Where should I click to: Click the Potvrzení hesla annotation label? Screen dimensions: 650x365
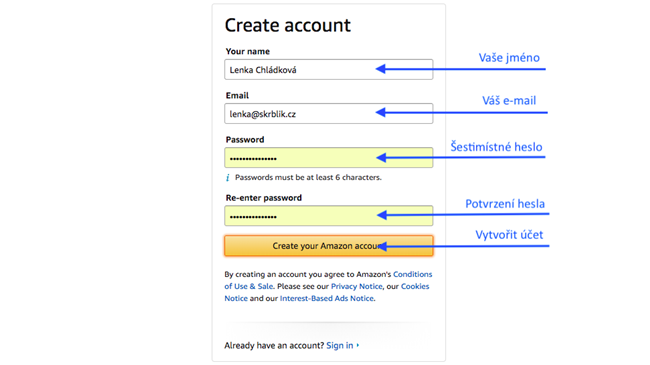505,204
